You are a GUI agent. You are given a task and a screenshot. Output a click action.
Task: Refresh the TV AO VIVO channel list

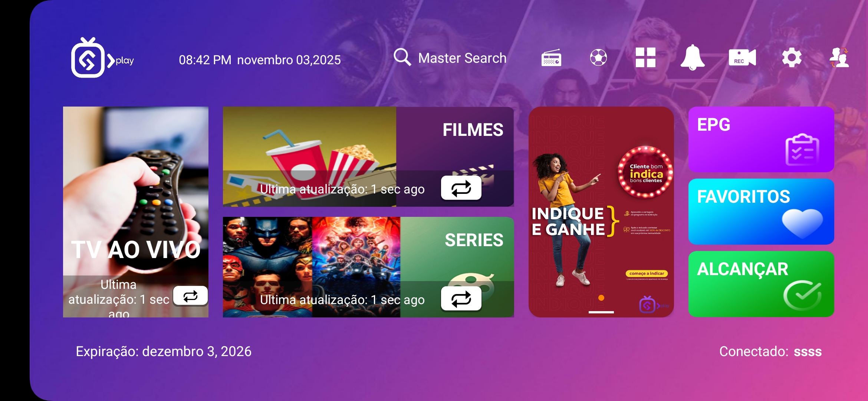[x=190, y=296]
